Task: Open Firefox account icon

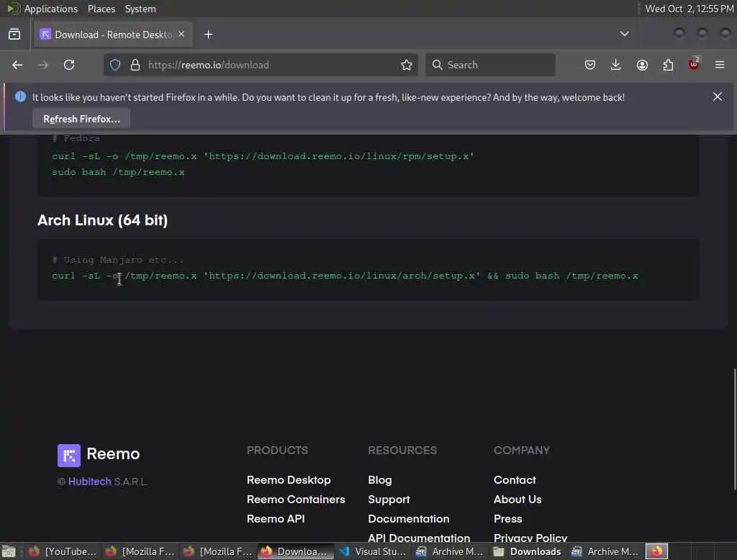Action: [642, 65]
